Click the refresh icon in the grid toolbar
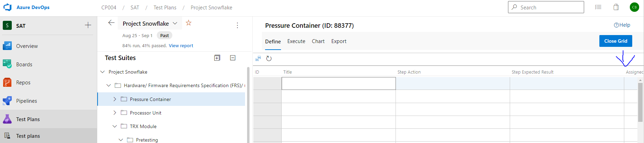 (269, 59)
